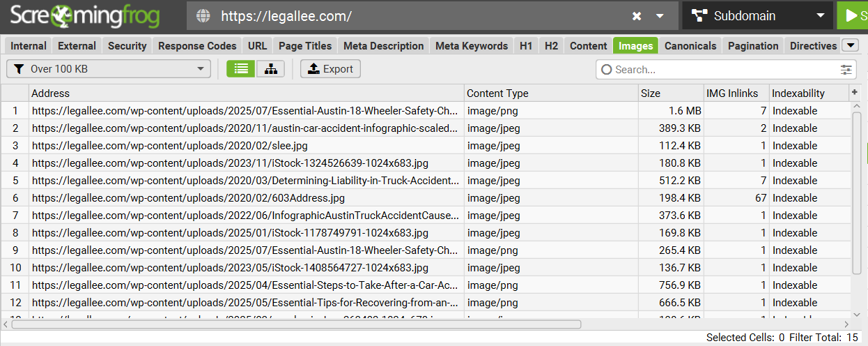Open the Page Titles tab
868x346 pixels.
tap(305, 46)
